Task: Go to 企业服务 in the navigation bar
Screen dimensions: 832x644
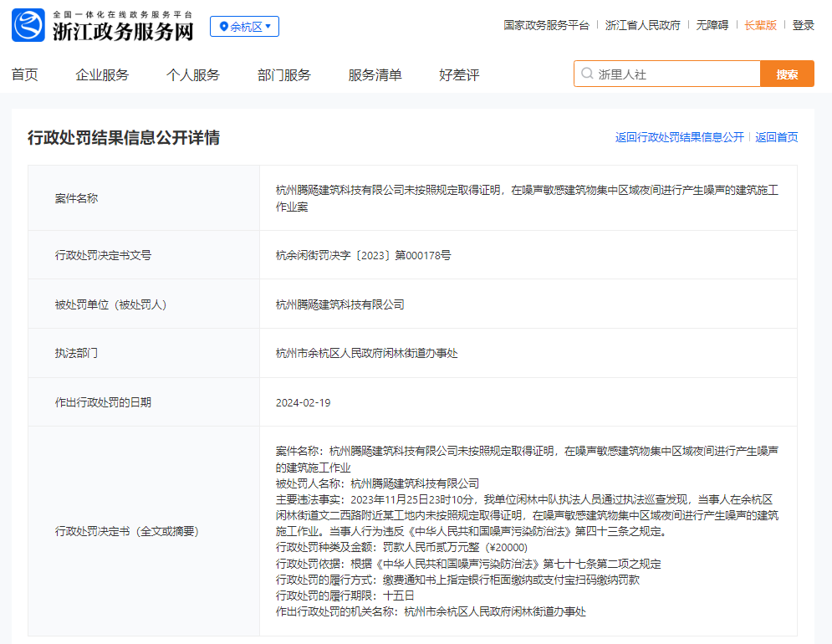Action: pos(102,75)
